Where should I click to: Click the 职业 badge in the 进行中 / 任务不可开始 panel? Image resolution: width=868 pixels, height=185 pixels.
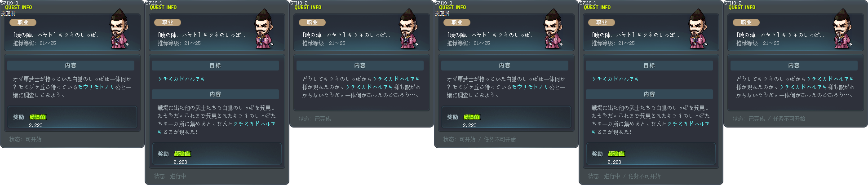click(x=602, y=22)
